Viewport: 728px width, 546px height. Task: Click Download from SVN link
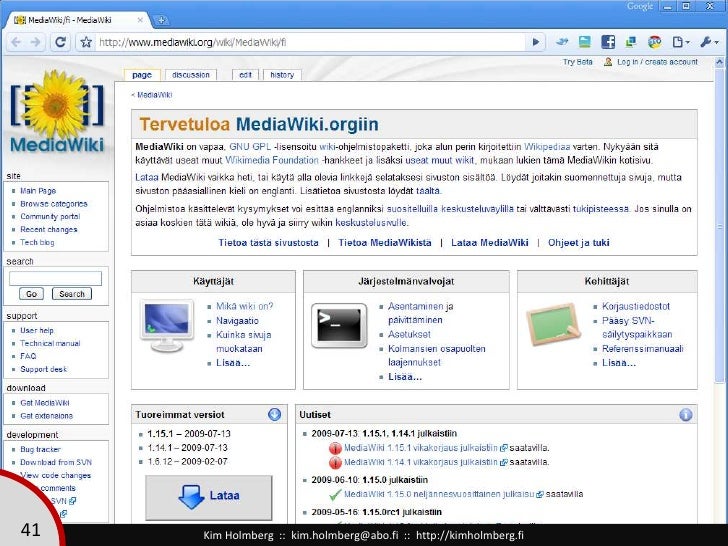(x=56, y=462)
